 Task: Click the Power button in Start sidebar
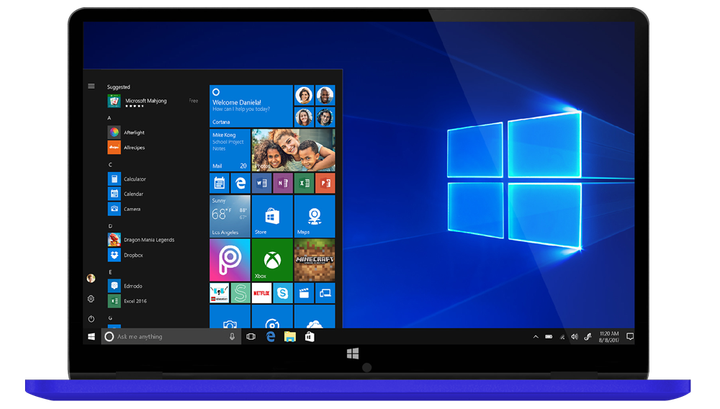[x=91, y=319]
